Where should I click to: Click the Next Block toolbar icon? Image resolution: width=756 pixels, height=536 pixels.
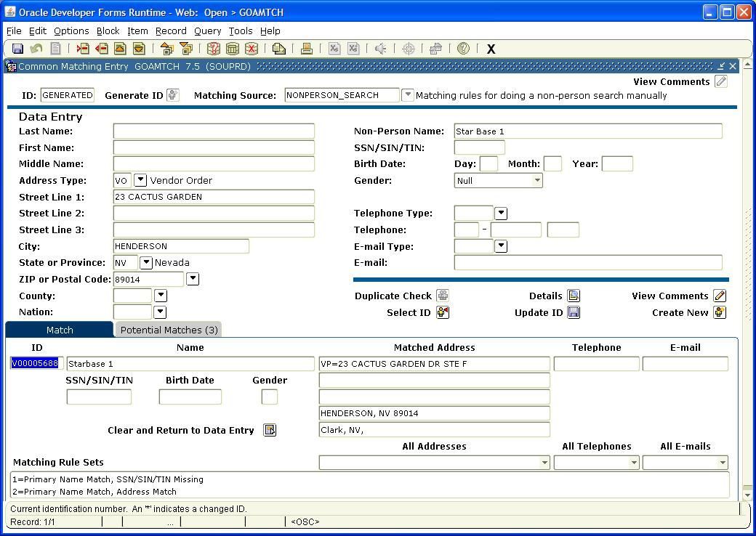tap(185, 49)
